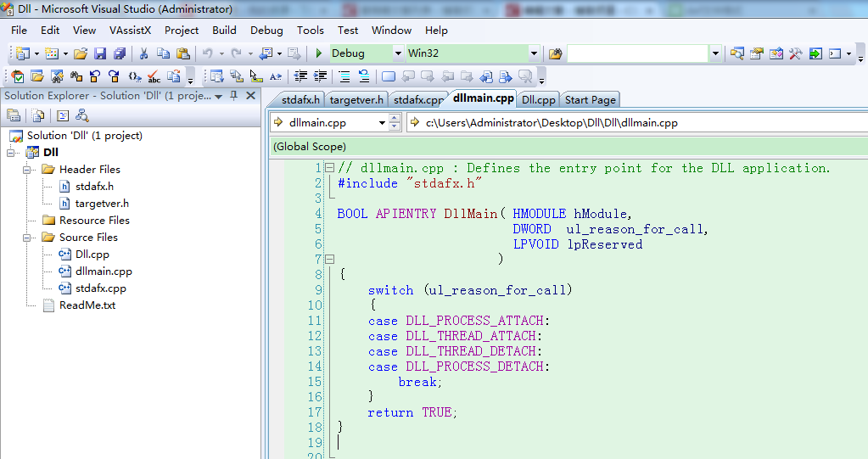Increase line indent using toolbar icon
868x459 pixels.
(320, 76)
